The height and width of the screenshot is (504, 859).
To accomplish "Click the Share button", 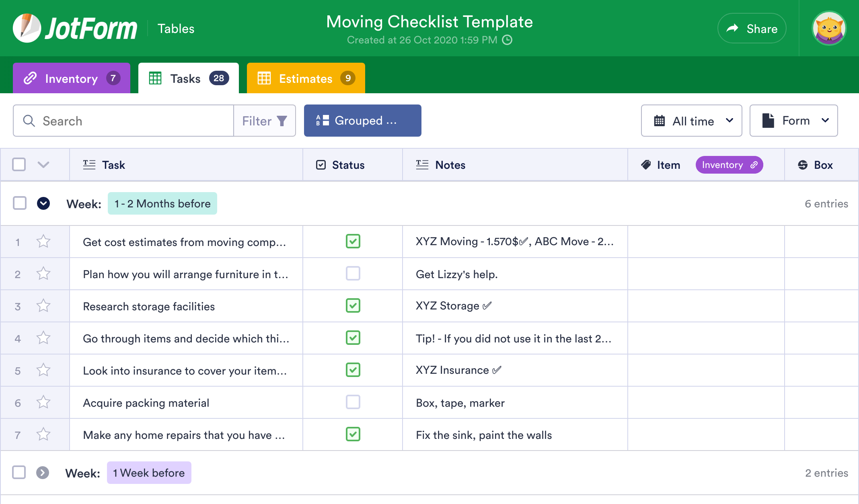I will tap(752, 28).
